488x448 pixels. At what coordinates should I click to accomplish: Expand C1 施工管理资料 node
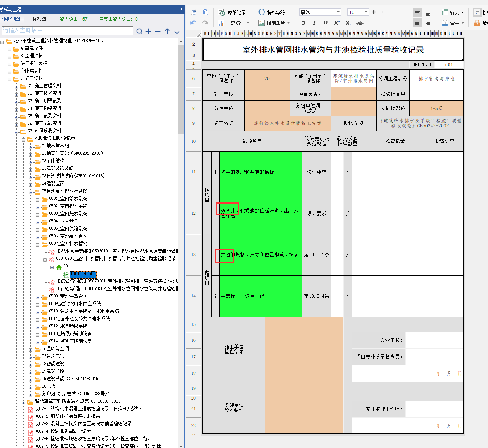coord(16,86)
